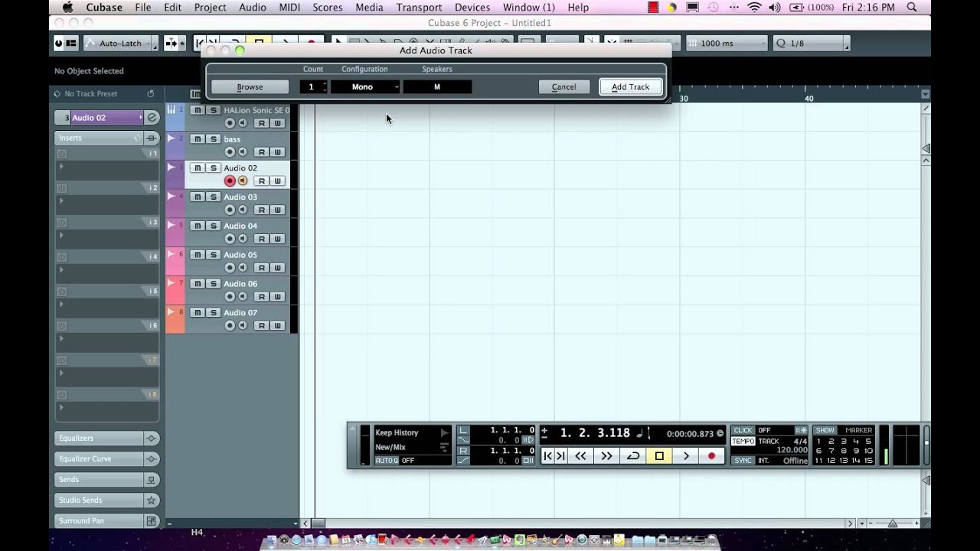Click the SHOW markers button
980x551 pixels.
tap(825, 430)
